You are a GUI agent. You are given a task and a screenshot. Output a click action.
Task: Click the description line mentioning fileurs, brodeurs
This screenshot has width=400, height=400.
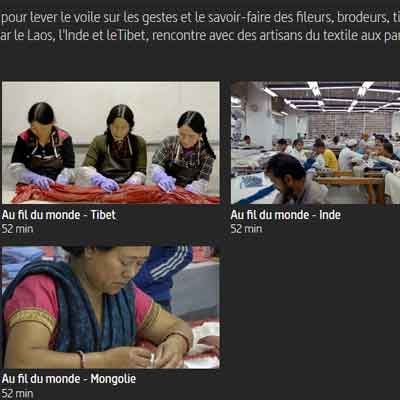(x=200, y=18)
